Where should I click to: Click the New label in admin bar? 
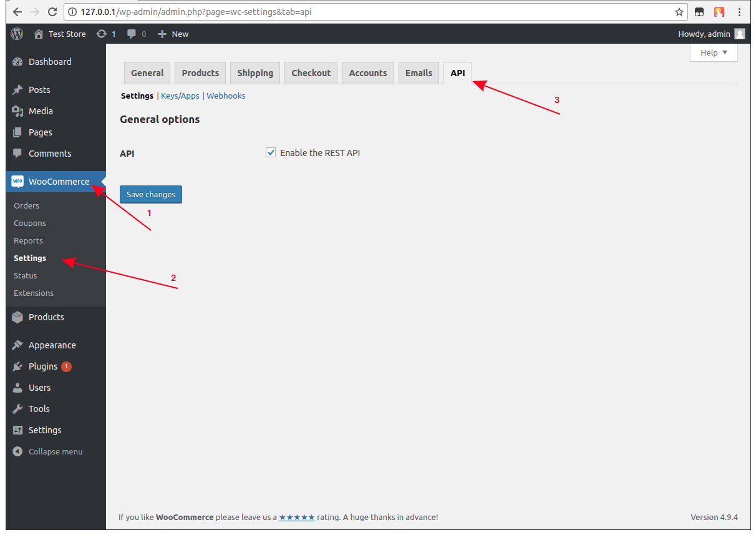pyautogui.click(x=180, y=34)
